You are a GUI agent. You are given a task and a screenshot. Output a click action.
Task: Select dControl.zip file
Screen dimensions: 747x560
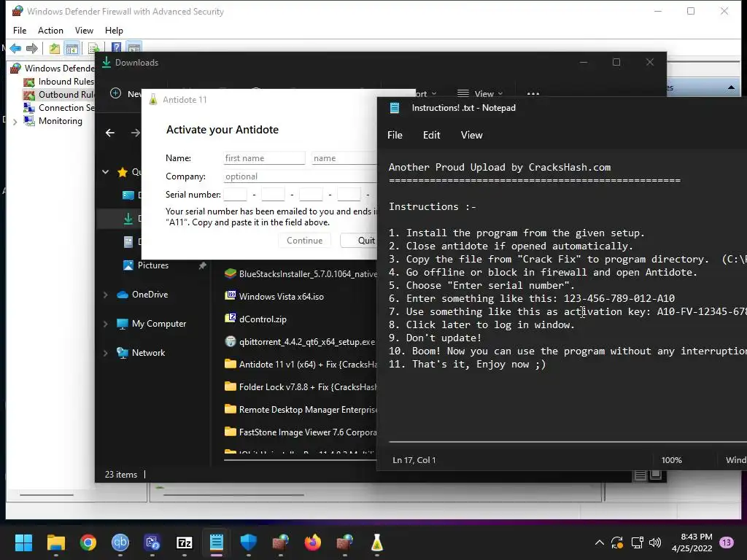pyautogui.click(x=255, y=319)
